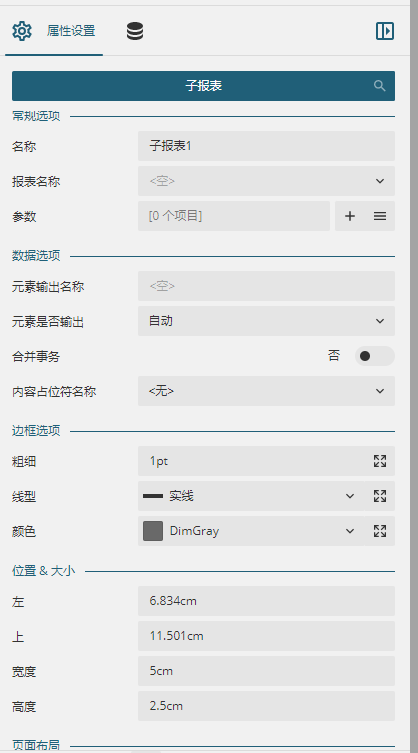
Task: Expand the 粗细 border width settings icon
Action: 380,461
